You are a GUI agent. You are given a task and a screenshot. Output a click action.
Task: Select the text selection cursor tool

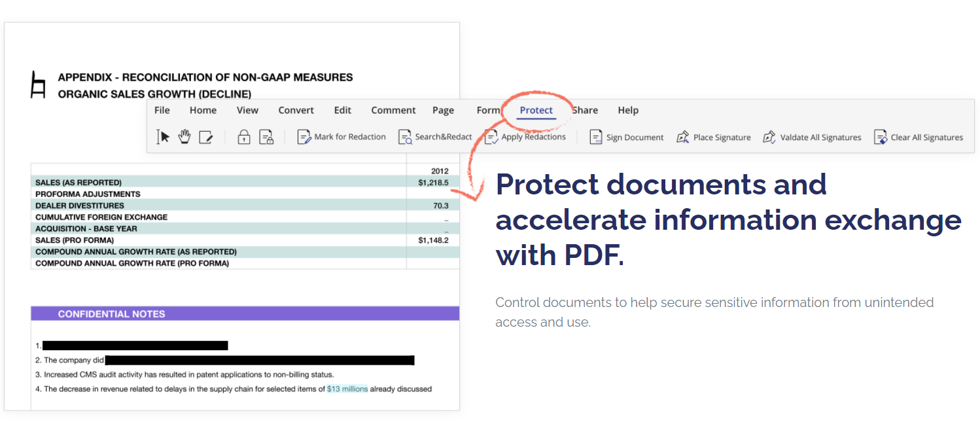(x=162, y=136)
